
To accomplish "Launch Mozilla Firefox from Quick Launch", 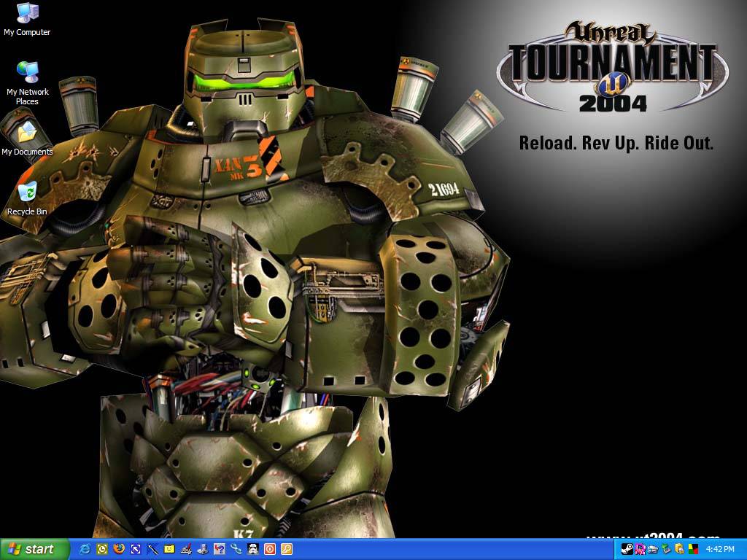I will tap(119, 549).
